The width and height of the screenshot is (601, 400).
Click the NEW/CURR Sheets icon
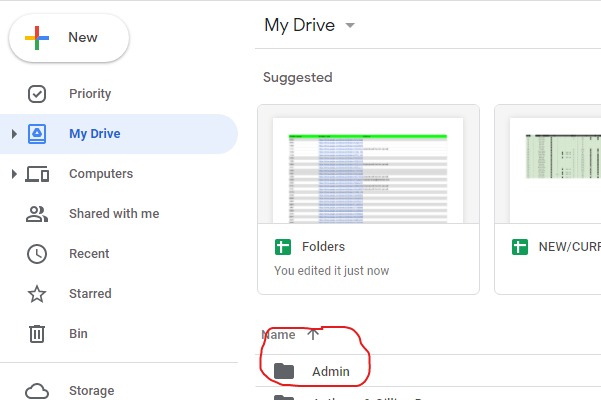point(520,247)
